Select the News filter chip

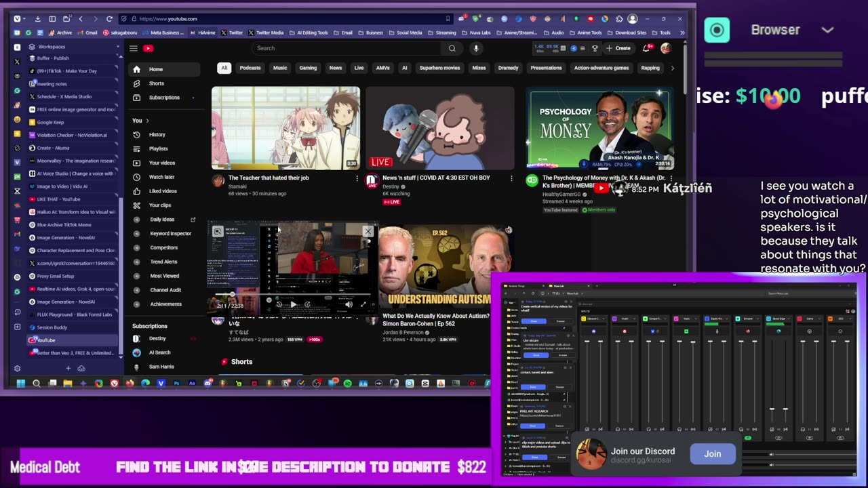click(x=336, y=68)
